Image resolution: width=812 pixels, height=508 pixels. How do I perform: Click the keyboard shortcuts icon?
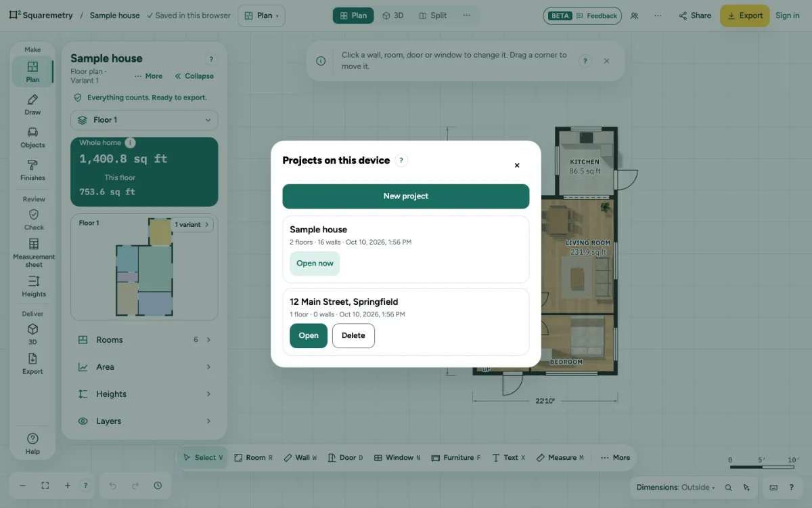tap(774, 488)
